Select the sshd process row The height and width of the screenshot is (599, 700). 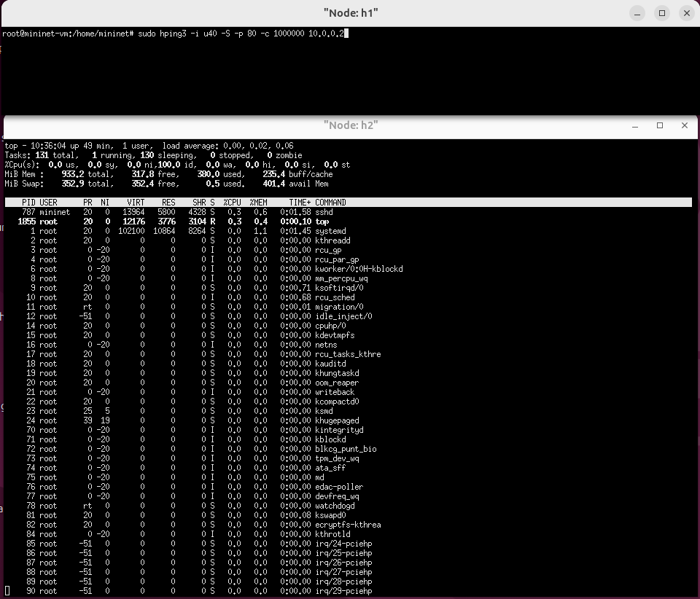[325, 212]
